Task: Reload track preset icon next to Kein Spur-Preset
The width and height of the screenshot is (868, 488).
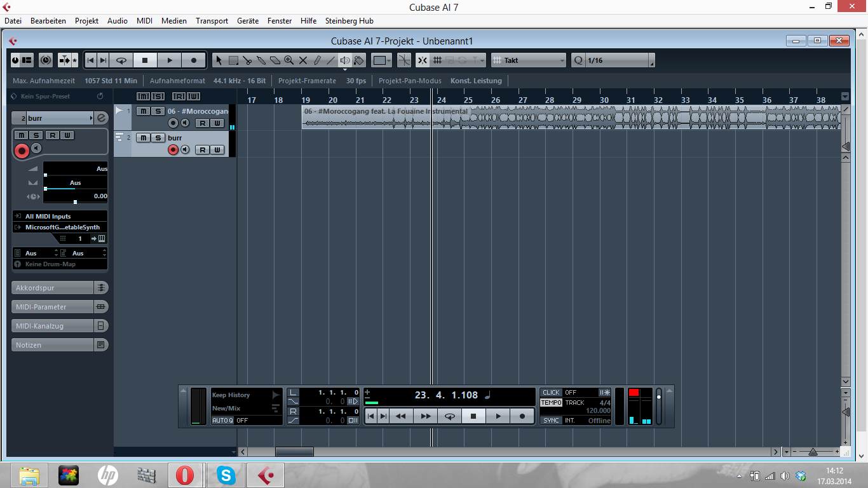Action: click(x=100, y=96)
